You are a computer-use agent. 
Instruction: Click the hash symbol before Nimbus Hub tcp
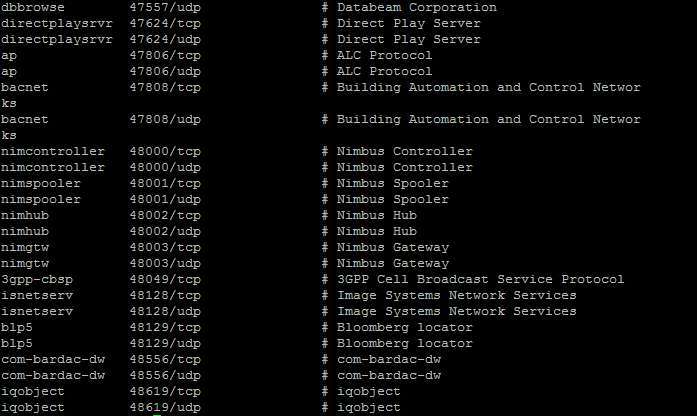pos(325,216)
